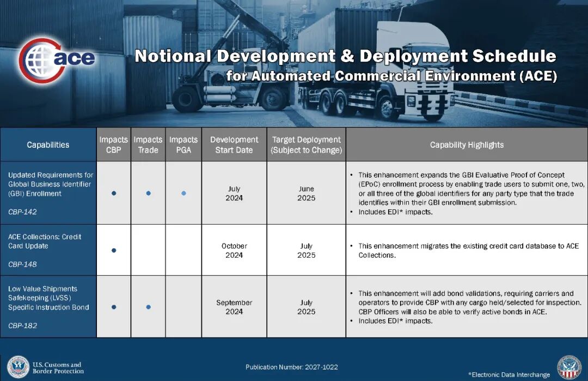Click the 'October 2024' development start date
This screenshot has height=381, width=588.
(234, 250)
